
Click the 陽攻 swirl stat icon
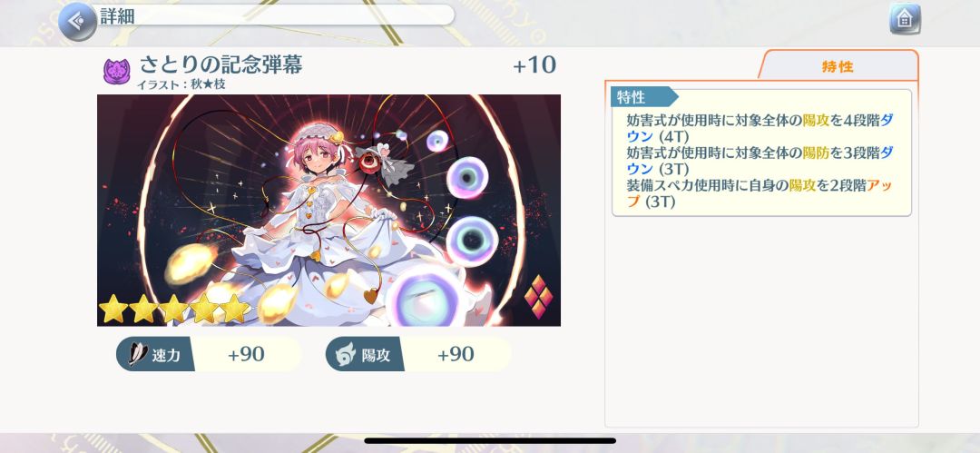click(346, 355)
